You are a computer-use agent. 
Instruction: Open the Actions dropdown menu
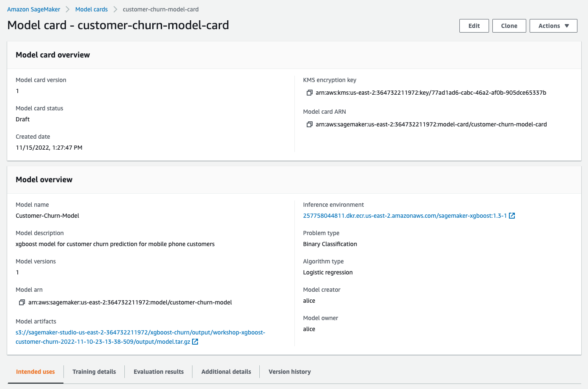[553, 26]
